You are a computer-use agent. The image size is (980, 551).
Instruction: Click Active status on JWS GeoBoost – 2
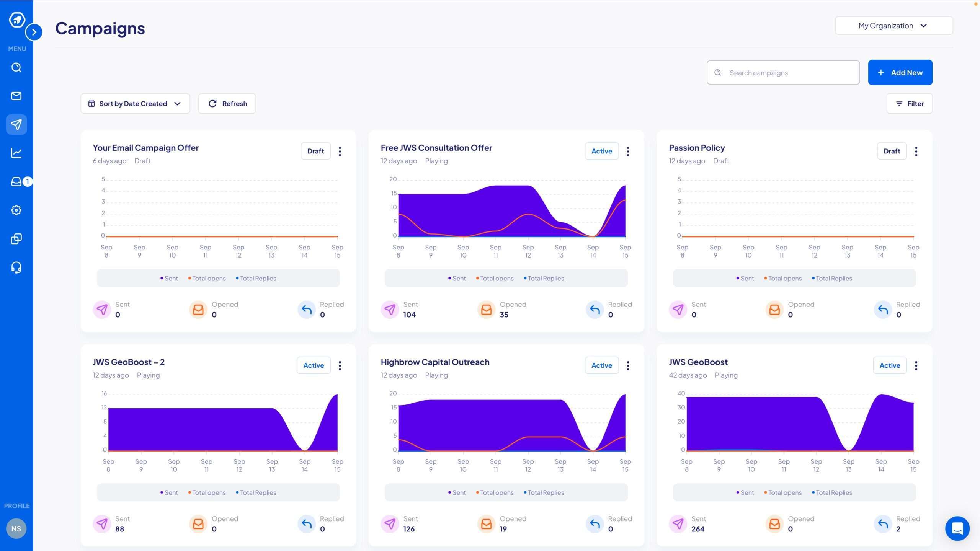point(314,365)
